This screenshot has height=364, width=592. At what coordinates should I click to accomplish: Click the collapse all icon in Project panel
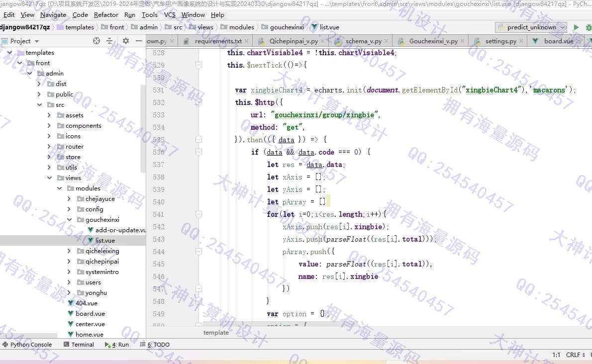(109, 41)
